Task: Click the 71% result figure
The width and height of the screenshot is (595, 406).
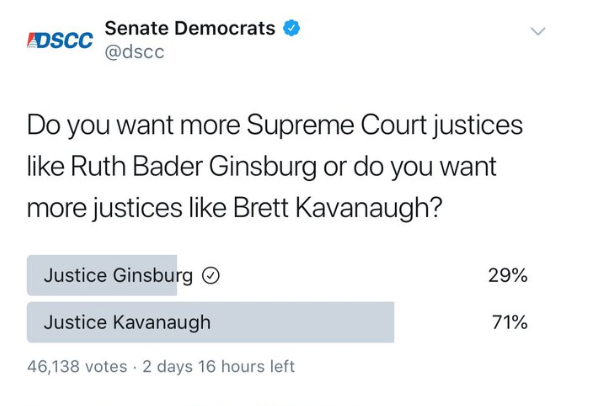Action: coord(510,323)
